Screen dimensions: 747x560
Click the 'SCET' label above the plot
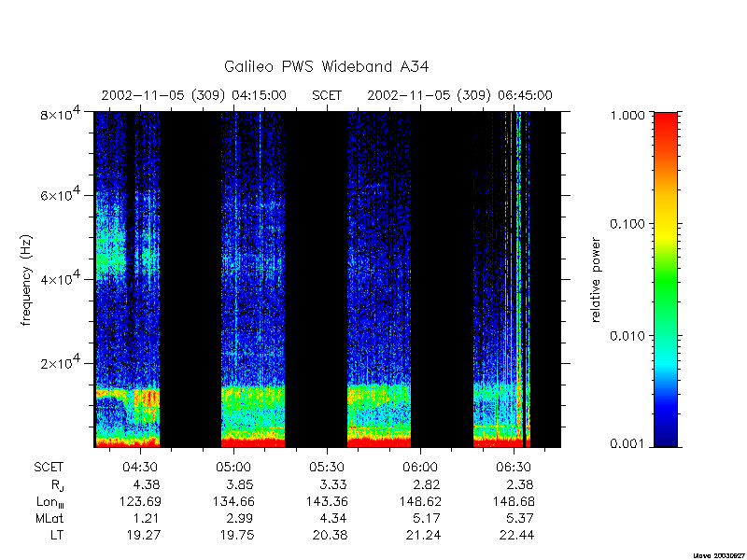[327, 96]
